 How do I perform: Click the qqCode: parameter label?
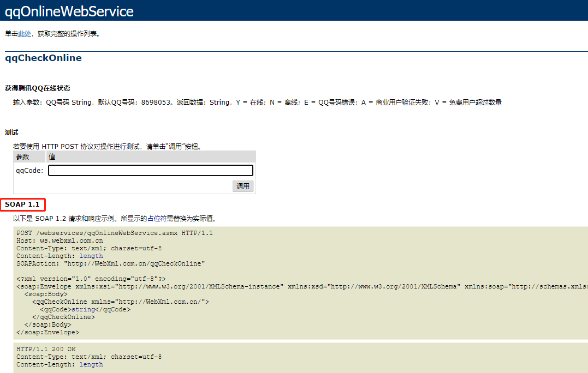click(29, 170)
